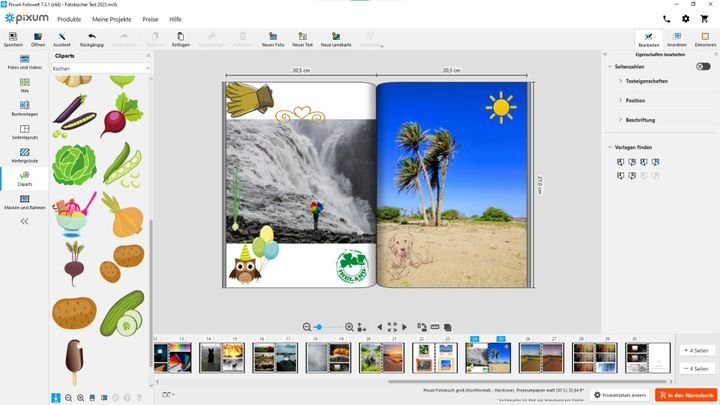Viewport: 720px width, 405px height.
Task: Launch the Assistent tool
Action: pyautogui.click(x=62, y=39)
